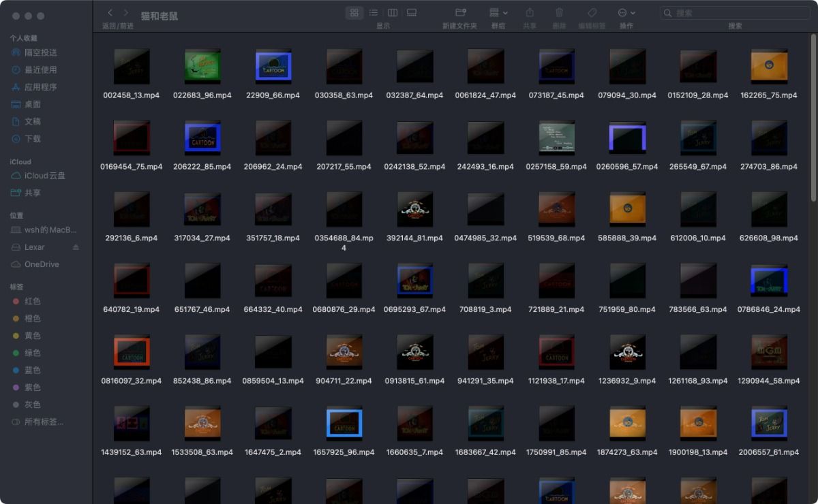This screenshot has height=504, width=818.
Task: Select video thumbnail 1439152_63.mp4
Action: 132,423
